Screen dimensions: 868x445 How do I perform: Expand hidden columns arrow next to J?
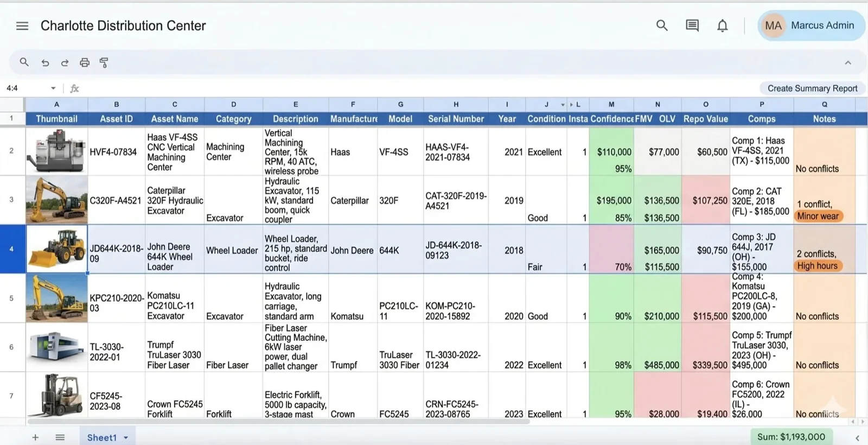(563, 105)
